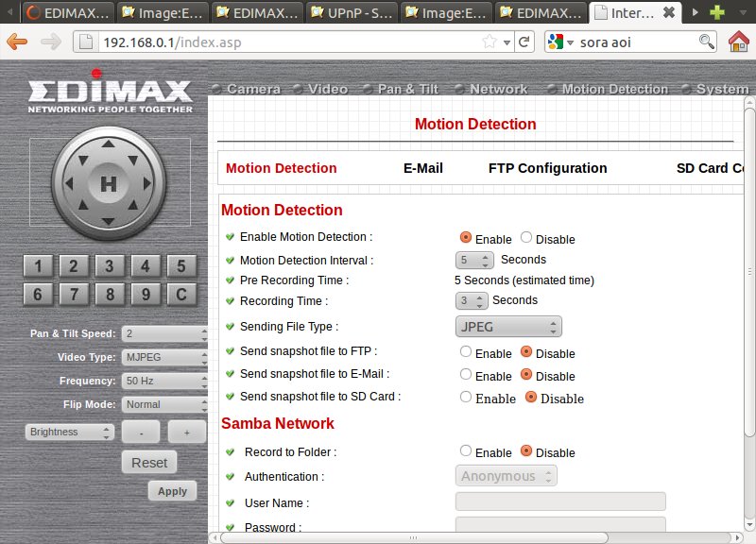Click the browser back arrow
The width and height of the screenshot is (756, 544).
[x=17, y=42]
